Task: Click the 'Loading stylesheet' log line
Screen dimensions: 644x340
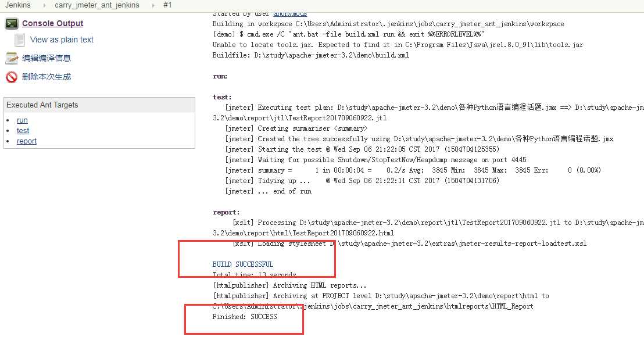Action: 410,244
